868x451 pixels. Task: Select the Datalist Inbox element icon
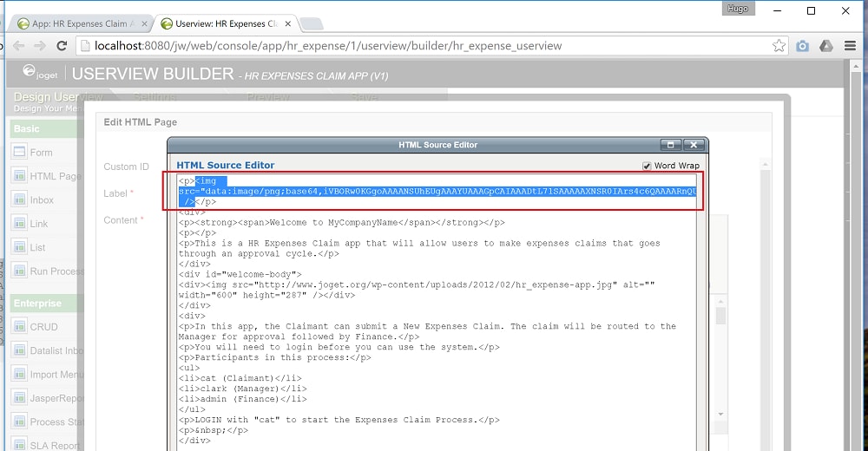(x=19, y=350)
